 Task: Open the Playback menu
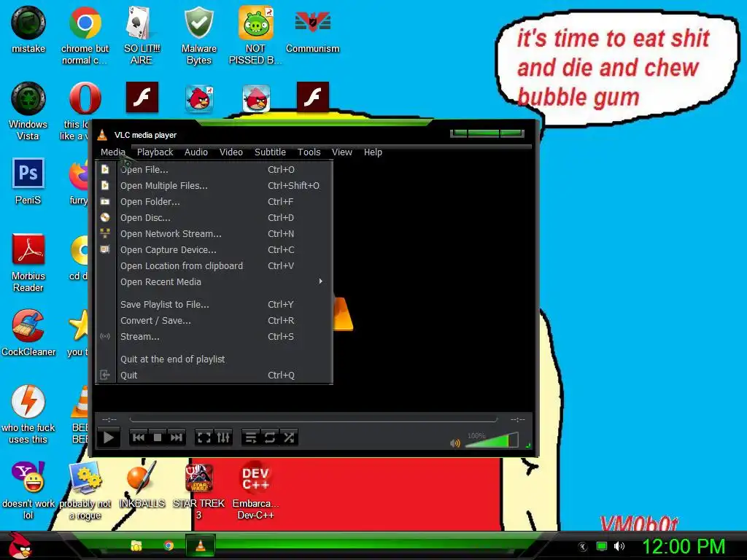coord(155,152)
